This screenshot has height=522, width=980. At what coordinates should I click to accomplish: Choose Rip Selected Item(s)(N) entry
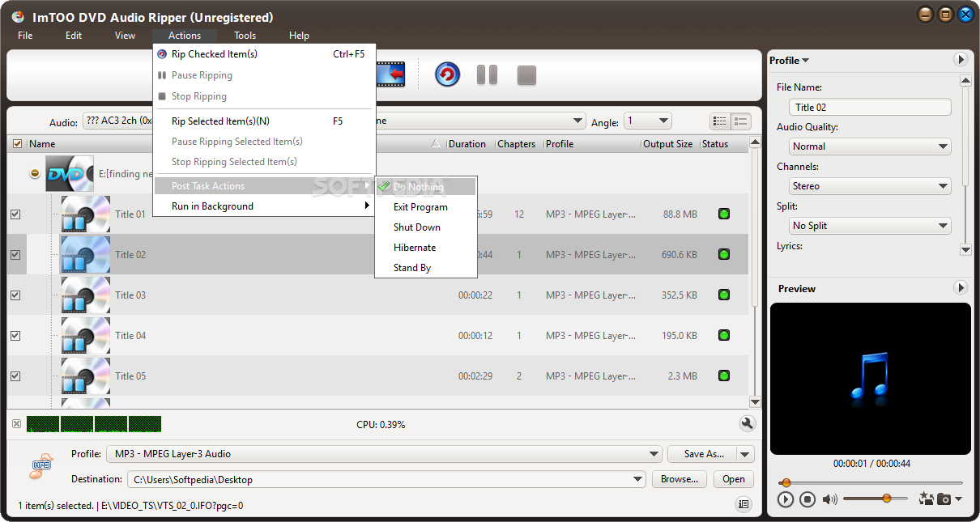tap(264, 121)
